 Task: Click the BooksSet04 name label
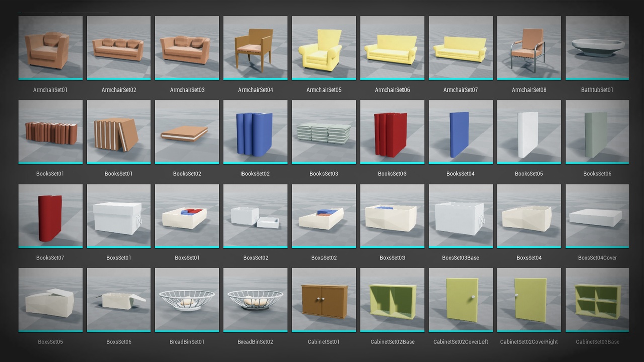pyautogui.click(x=461, y=174)
